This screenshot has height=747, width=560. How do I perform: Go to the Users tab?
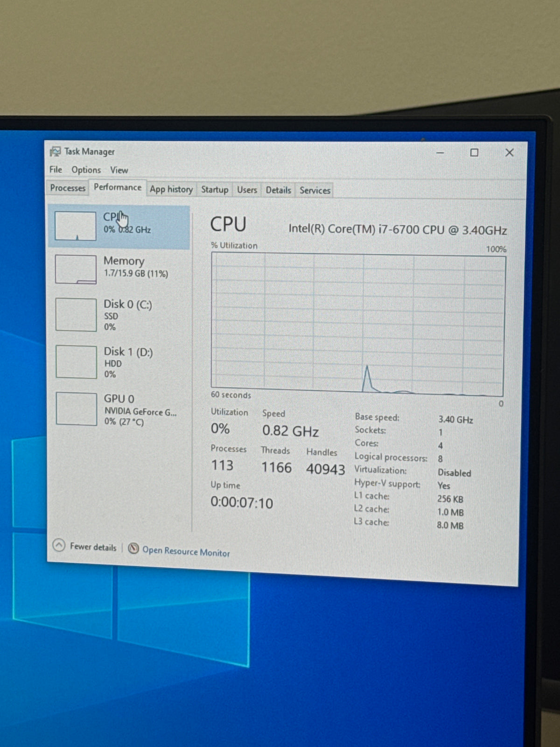(x=247, y=190)
